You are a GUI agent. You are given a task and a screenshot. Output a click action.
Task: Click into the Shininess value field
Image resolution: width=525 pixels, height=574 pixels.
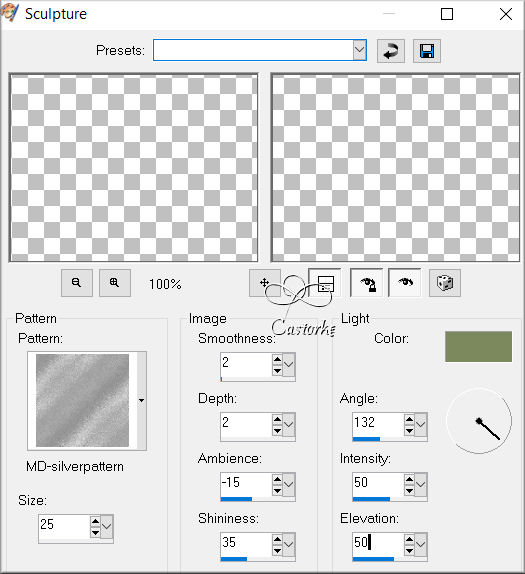tap(246, 543)
